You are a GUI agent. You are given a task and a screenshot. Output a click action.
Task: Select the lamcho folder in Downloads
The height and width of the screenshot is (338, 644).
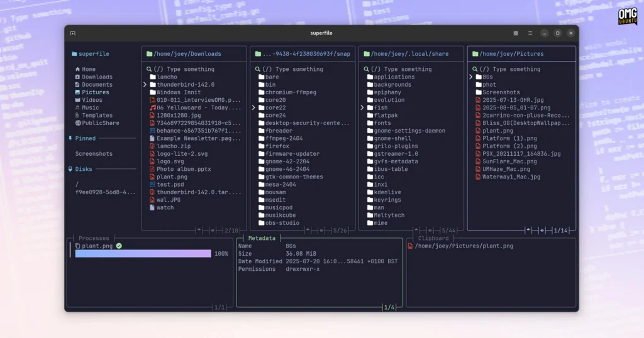coord(164,77)
